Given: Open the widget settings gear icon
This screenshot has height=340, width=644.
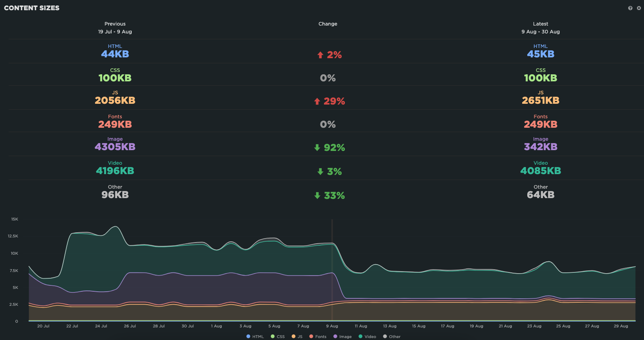Looking at the screenshot, I should coord(639,8).
